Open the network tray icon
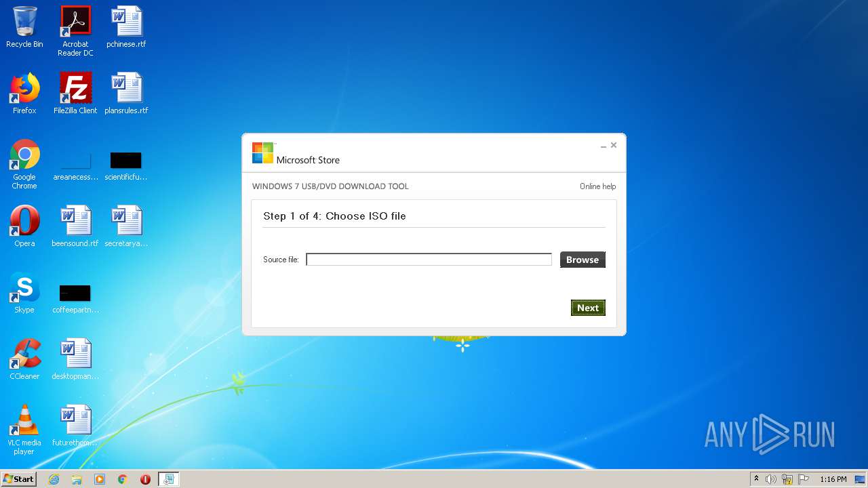This screenshot has width=868, height=488. click(787, 479)
